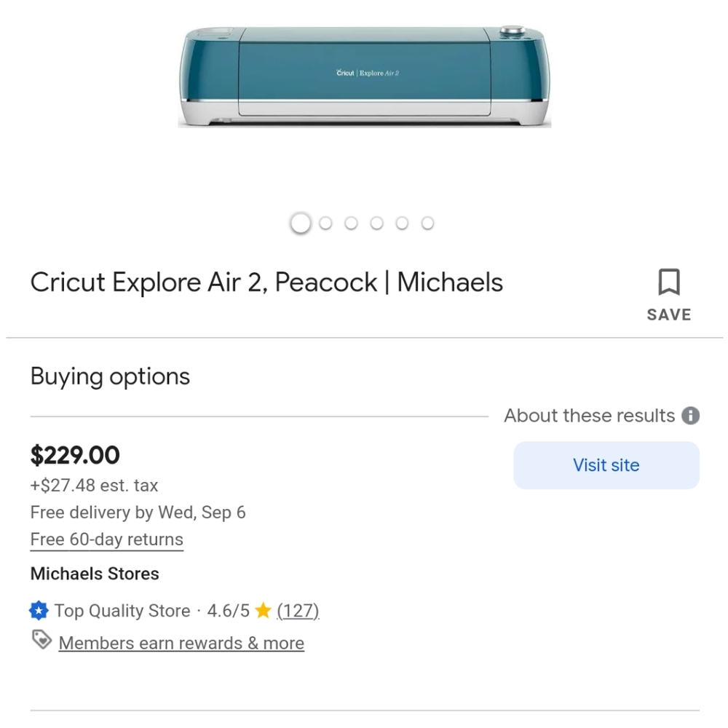Open the 127 reviews link
Viewport: 728px width, 728px height.
(298, 611)
